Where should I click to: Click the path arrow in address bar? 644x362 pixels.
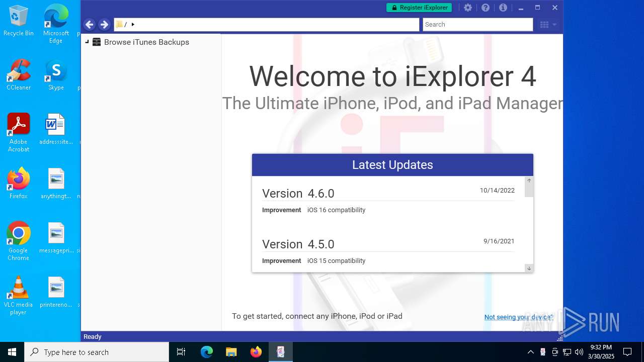(x=133, y=24)
